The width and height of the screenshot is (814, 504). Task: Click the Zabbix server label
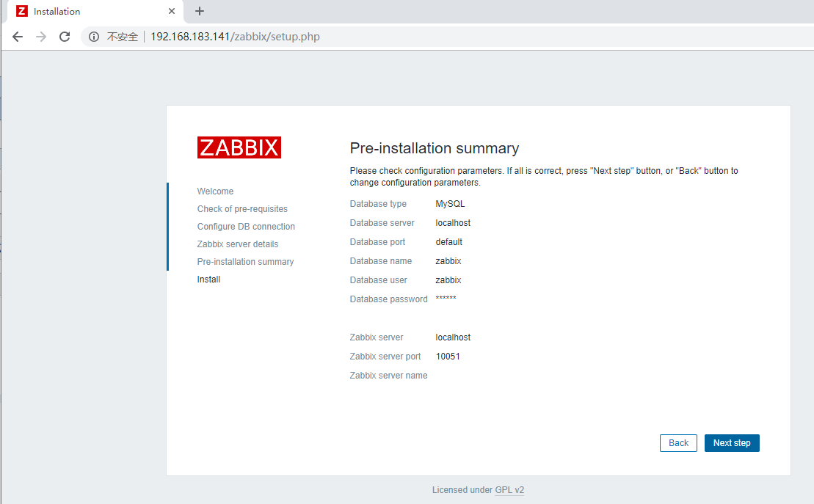(377, 337)
